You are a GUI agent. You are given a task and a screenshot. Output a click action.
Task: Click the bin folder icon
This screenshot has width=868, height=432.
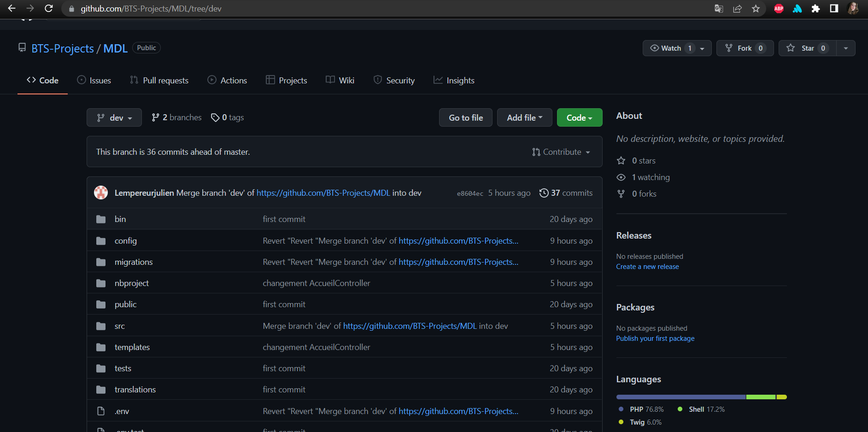pyautogui.click(x=101, y=219)
